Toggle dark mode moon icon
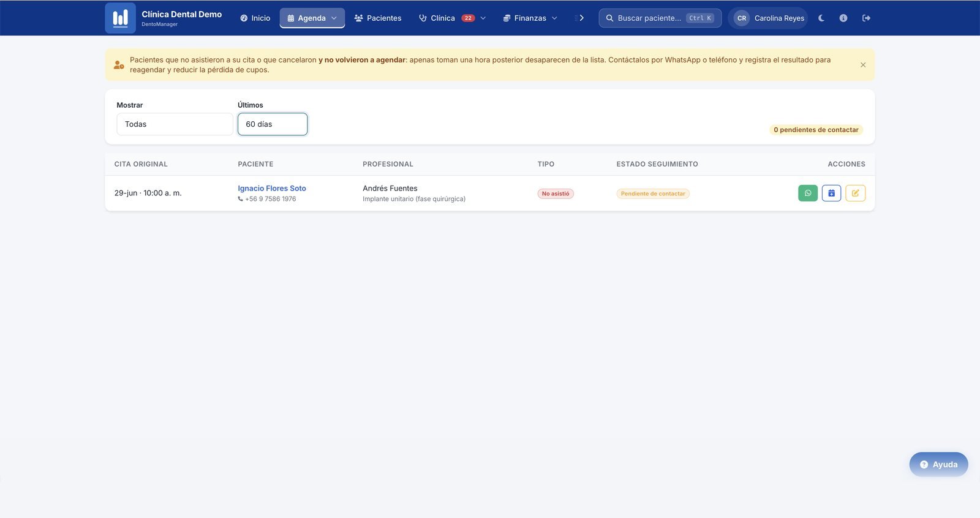The width and height of the screenshot is (980, 518). pos(821,18)
